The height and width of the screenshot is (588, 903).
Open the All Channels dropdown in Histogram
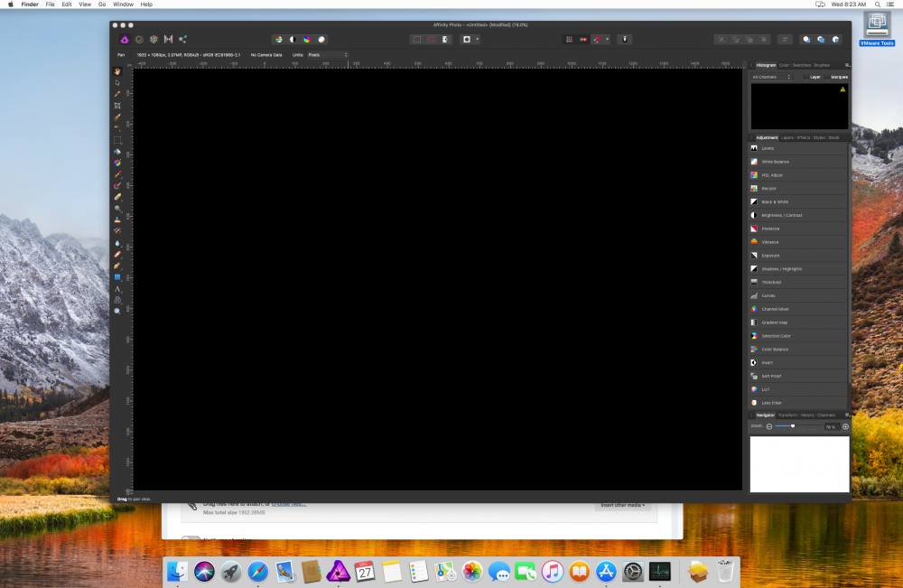[x=772, y=77]
